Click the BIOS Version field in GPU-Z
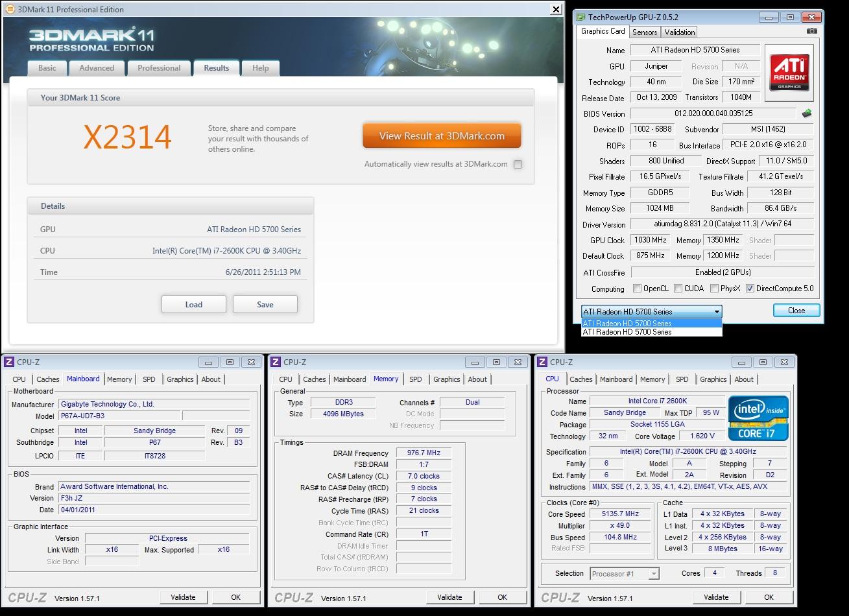Screen dimensions: 849x616 [713, 113]
